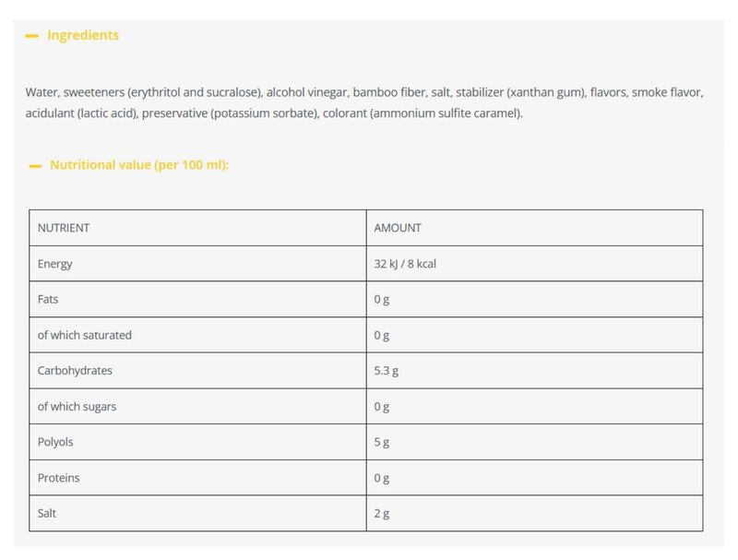Select the AMOUNT column header
The height and width of the screenshot is (560, 738).
(398, 228)
